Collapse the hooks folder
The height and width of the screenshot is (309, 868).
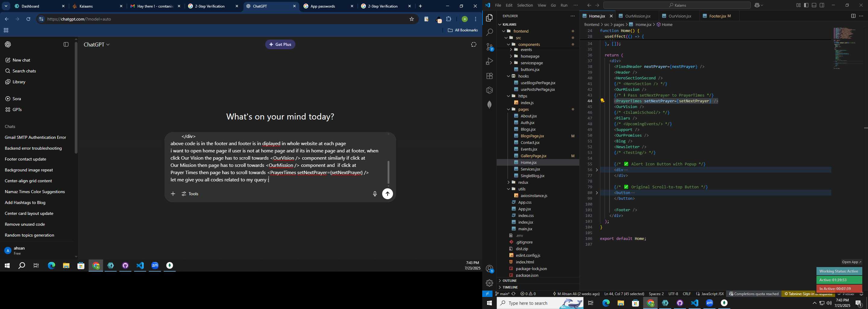pos(508,76)
